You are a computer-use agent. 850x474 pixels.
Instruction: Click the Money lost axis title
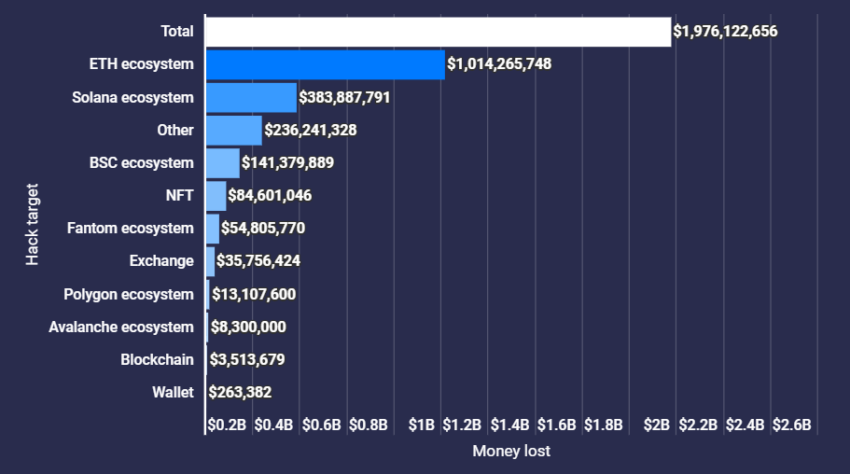pyautogui.click(x=510, y=452)
